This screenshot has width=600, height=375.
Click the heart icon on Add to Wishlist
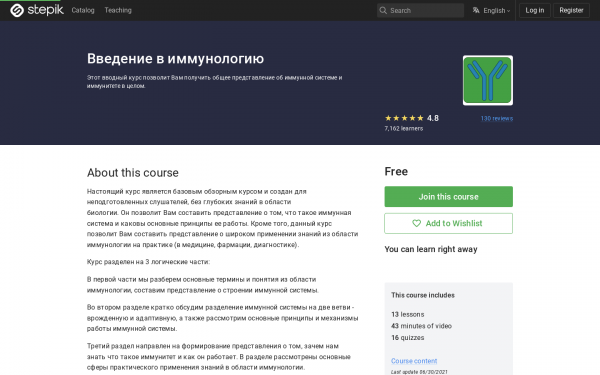pos(416,223)
